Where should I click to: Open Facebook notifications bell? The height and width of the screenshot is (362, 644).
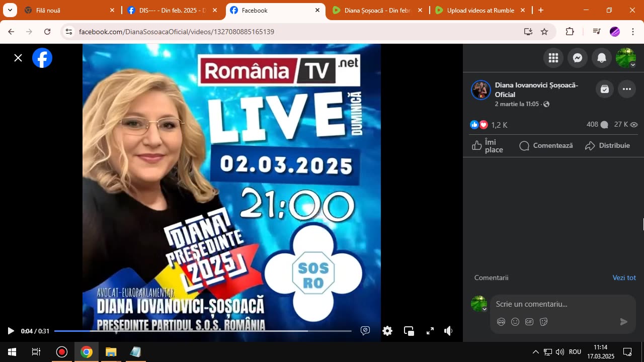pos(602,58)
